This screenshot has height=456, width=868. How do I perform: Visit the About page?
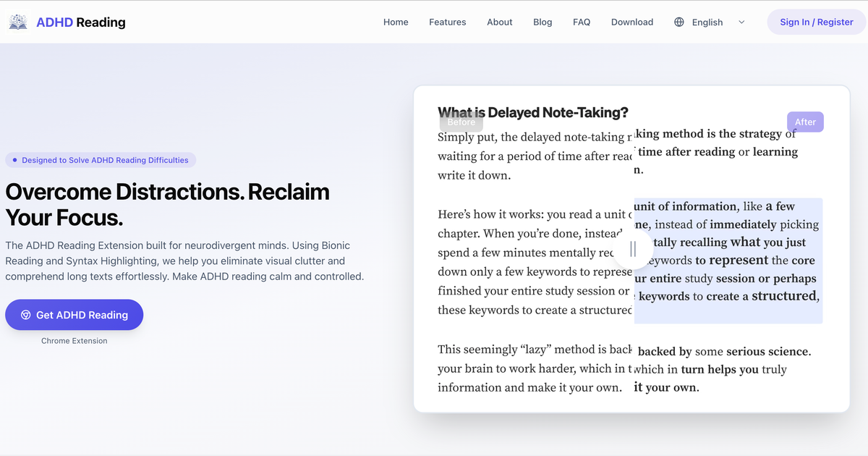(x=499, y=22)
